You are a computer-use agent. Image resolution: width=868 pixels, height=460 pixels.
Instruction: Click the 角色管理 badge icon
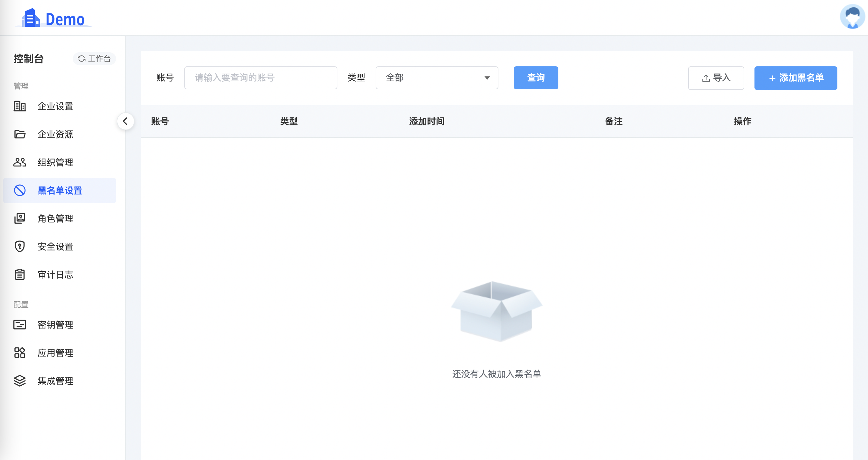[x=19, y=219]
